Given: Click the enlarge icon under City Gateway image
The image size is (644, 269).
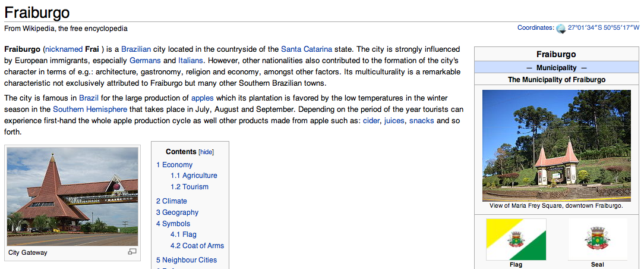Looking at the screenshot, I should (132, 252).
